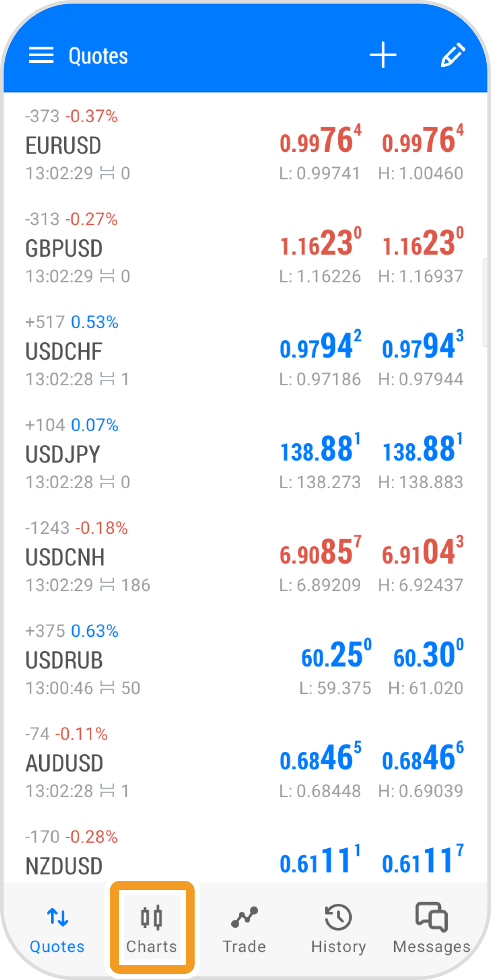
Task: Tap the USDCHF bid price 0.97942
Action: [x=320, y=347]
